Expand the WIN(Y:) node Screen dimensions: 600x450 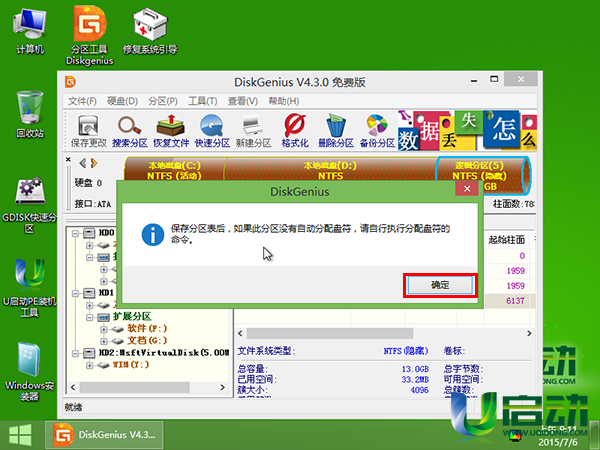tap(90, 365)
